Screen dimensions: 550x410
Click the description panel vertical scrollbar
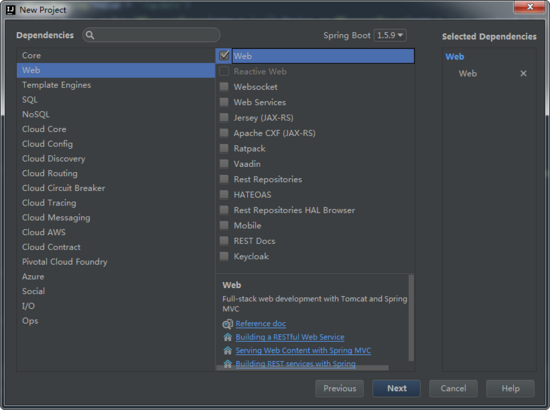411,318
